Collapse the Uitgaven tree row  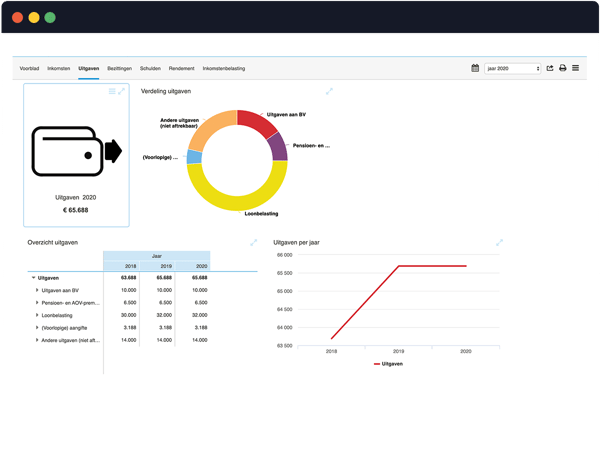[x=34, y=278]
